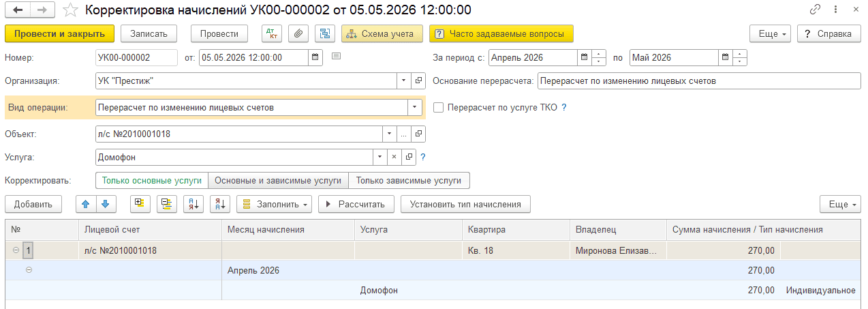Move the row up with the blue arrow
The image size is (868, 309).
pyautogui.click(x=85, y=204)
